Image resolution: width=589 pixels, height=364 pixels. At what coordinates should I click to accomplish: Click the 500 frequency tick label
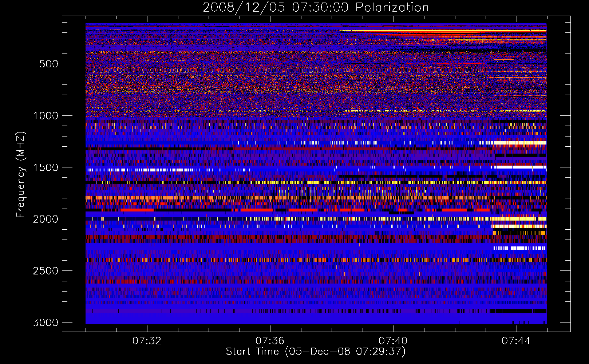click(49, 64)
